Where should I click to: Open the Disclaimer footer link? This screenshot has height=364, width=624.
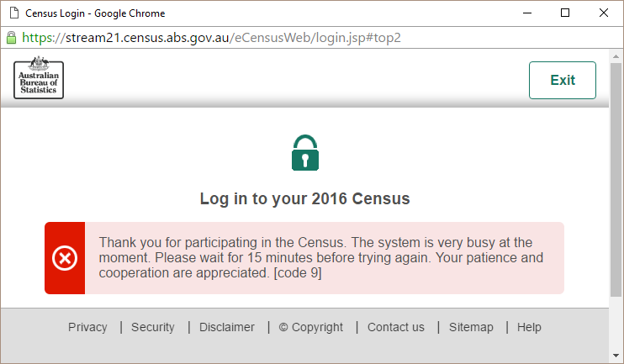(x=227, y=327)
